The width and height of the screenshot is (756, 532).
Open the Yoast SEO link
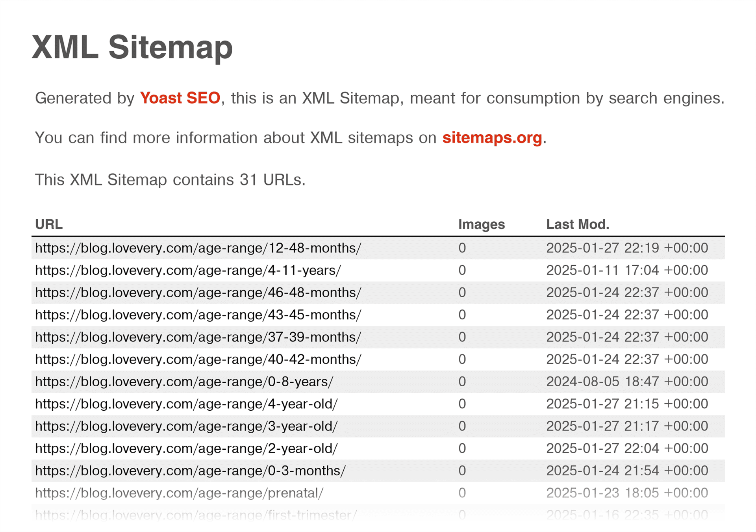point(180,98)
